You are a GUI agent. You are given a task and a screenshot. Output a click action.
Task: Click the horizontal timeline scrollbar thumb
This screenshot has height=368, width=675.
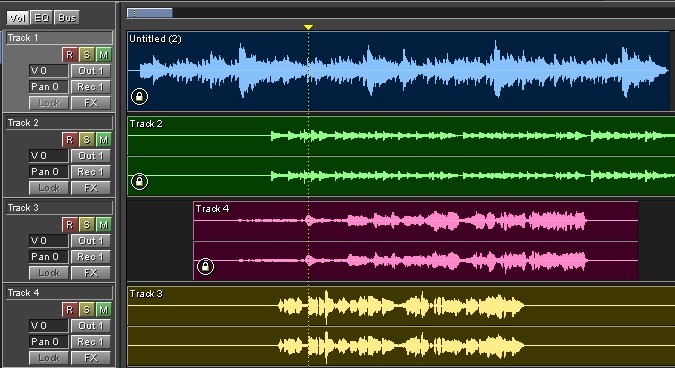point(150,13)
